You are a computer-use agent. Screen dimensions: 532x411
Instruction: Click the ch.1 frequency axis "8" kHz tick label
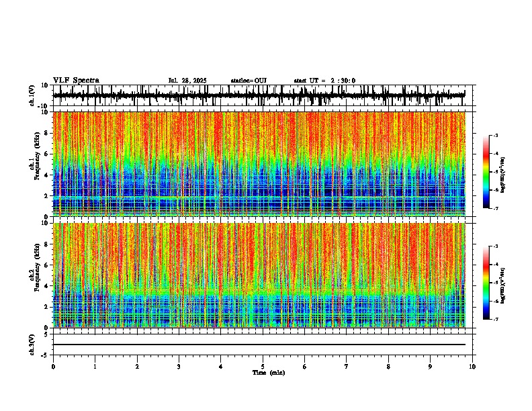[x=47, y=133]
